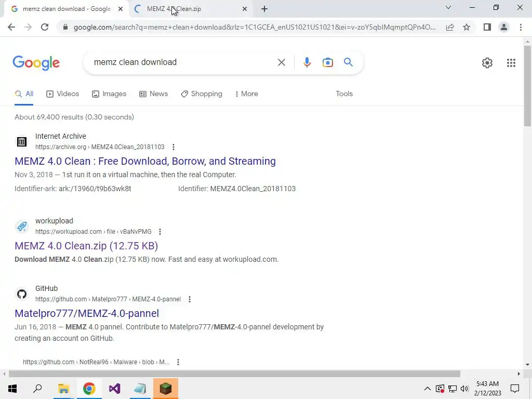Submit search with magnifier button
The height and width of the screenshot is (399, 532).
click(348, 62)
